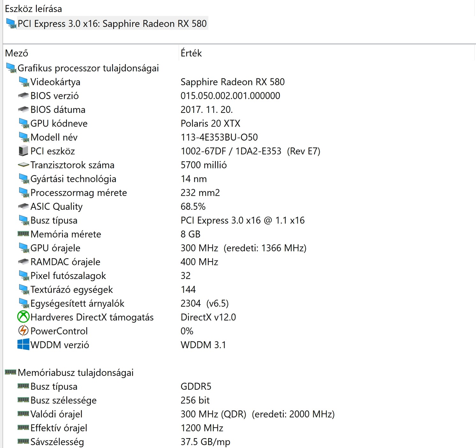Click the video card icon beside Videokártya

click(23, 82)
